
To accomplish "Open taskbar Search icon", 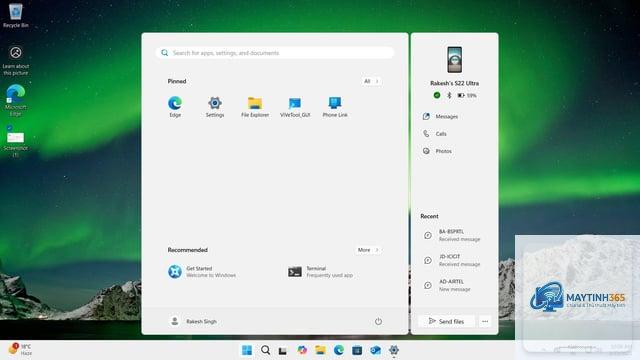I will coord(265,350).
